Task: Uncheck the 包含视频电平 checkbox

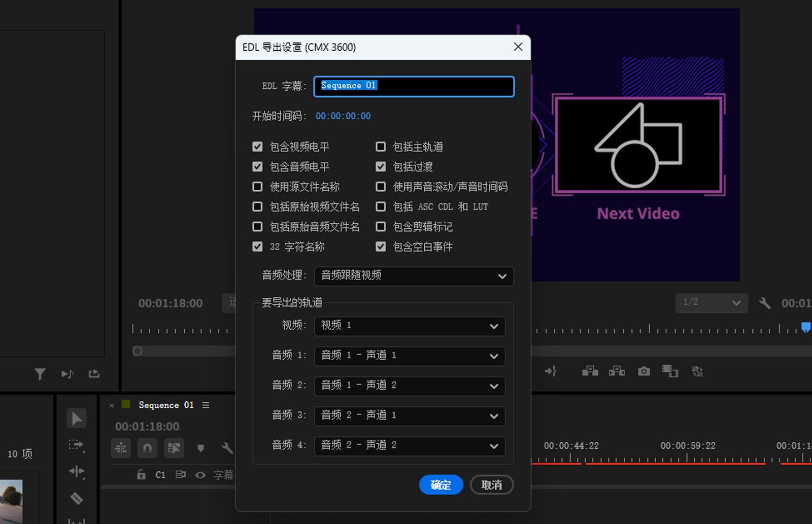Action: pyautogui.click(x=257, y=147)
